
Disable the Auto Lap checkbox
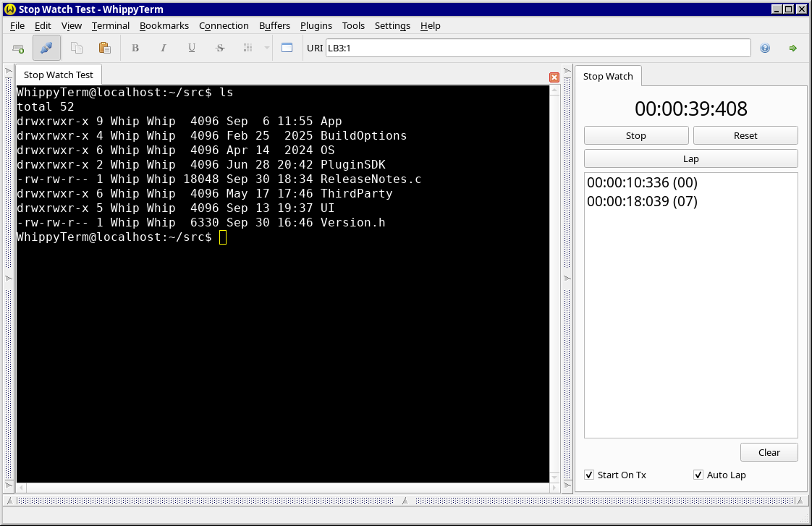[x=698, y=475]
